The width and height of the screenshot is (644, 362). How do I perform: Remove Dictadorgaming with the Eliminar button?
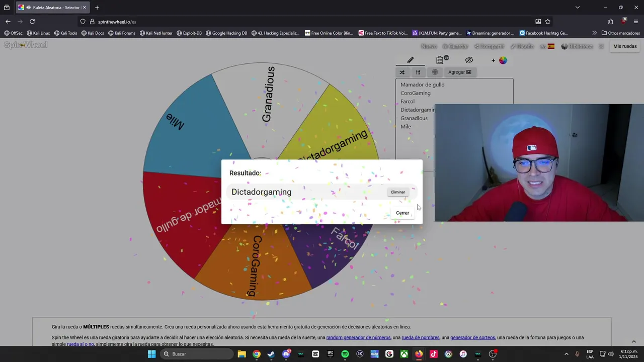[x=398, y=192]
